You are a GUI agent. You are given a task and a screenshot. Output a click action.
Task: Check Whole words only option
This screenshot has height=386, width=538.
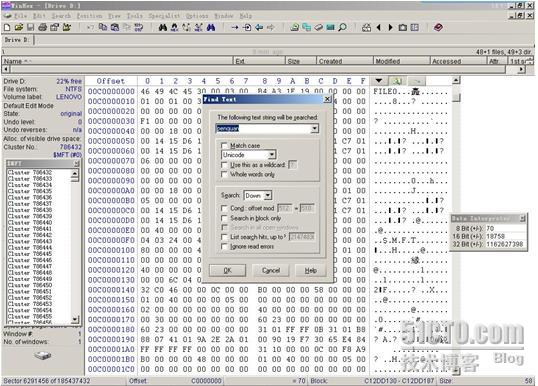pos(224,174)
